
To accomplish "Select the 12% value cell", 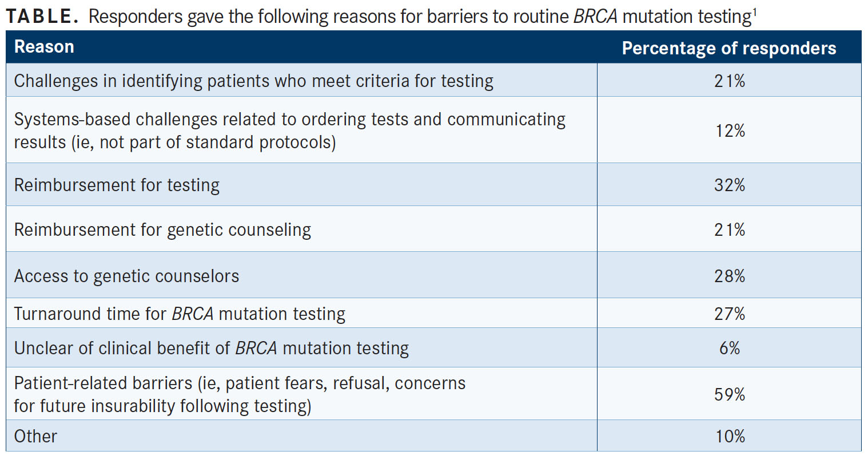I will [x=730, y=130].
